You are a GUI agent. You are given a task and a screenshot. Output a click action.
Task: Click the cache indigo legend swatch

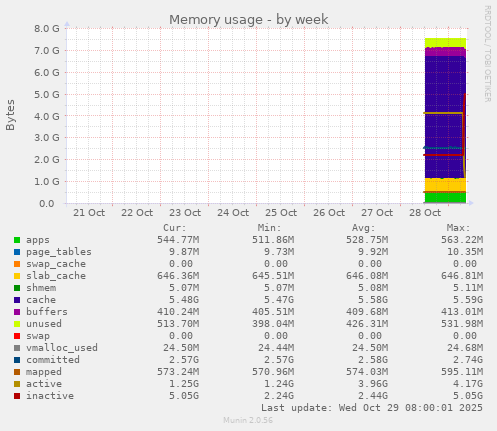[17, 300]
